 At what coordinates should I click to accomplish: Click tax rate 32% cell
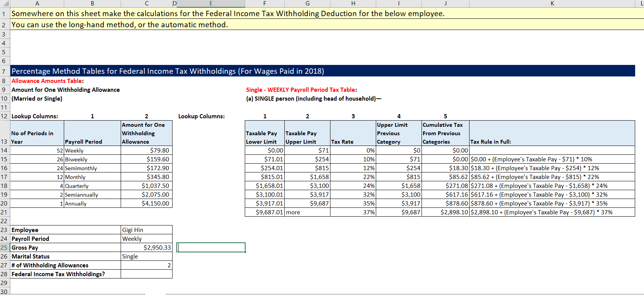click(x=353, y=194)
